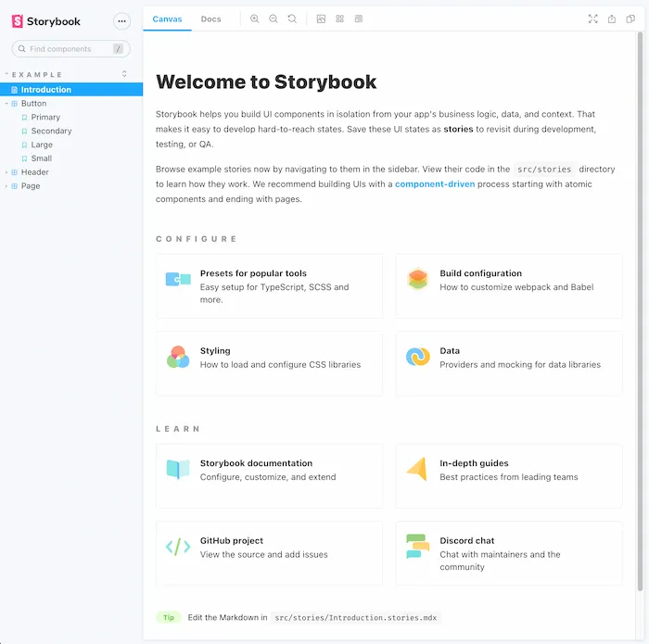Image resolution: width=649 pixels, height=644 pixels.
Task: Click the Discord chat bubbles icon
Action: 417,547
